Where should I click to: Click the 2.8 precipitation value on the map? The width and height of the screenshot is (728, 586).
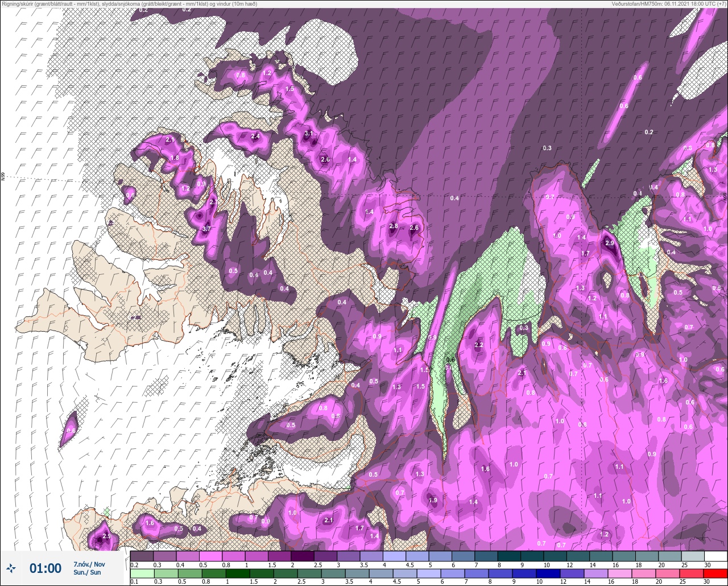pyautogui.click(x=394, y=226)
